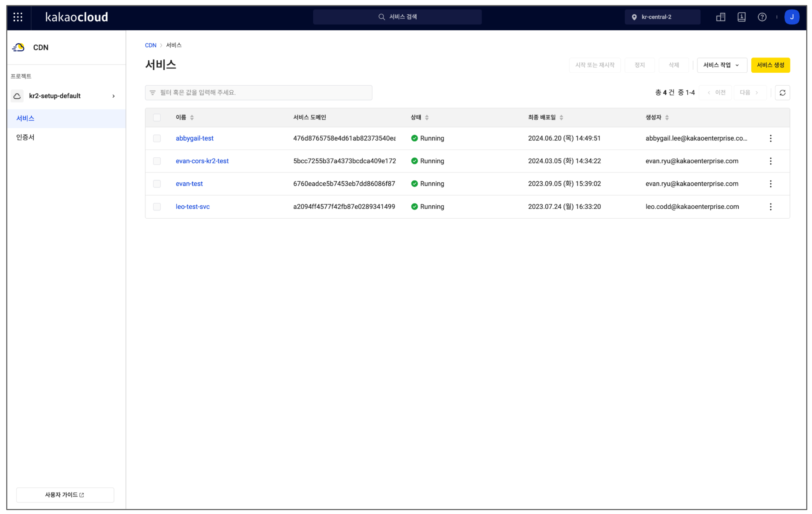Open more options for evan-cors-kr2-test row
Screen dimensions: 812x514
(x=771, y=161)
